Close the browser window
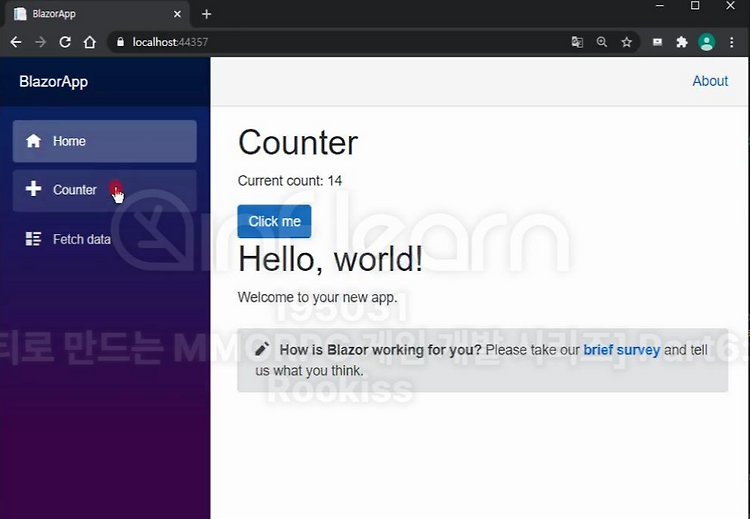The width and height of the screenshot is (750, 519). click(730, 6)
